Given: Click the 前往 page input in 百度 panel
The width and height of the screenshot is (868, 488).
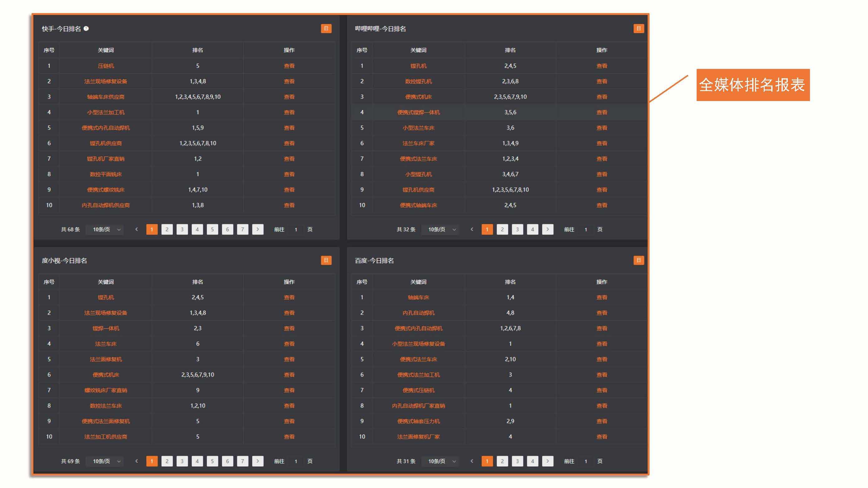Looking at the screenshot, I should (586, 461).
